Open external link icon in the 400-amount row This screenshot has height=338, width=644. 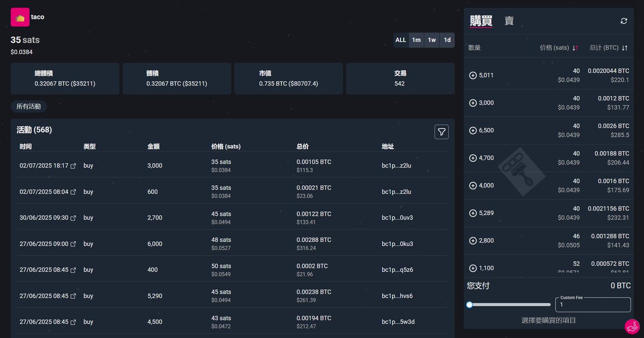[74, 270]
